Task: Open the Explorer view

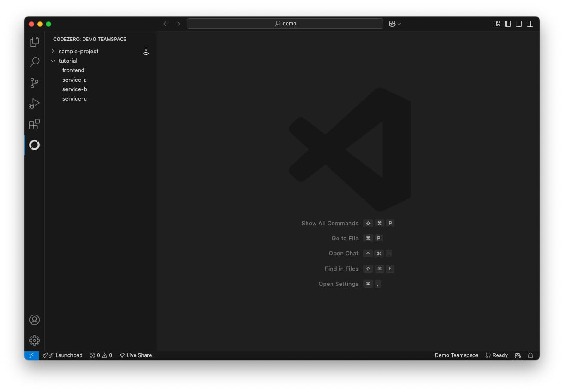Action: [x=34, y=41]
